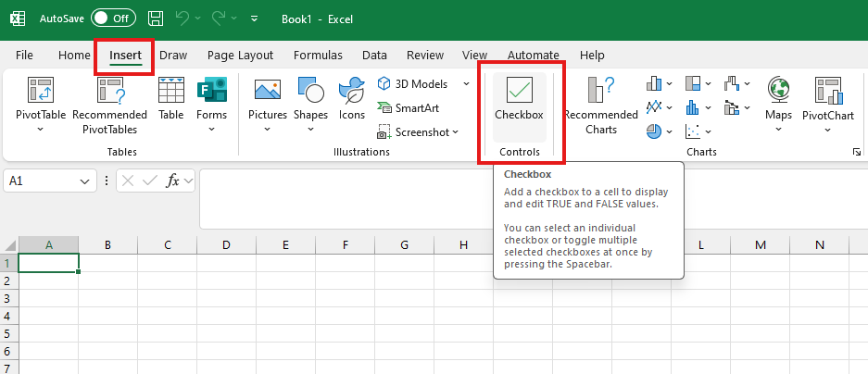Image resolution: width=868 pixels, height=374 pixels.
Task: Click the Icons button in Illustrations
Action: click(x=351, y=91)
